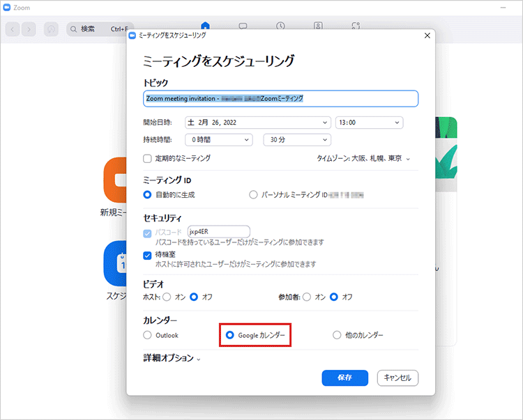Open the Chat tab icon in Zoom

243,26
